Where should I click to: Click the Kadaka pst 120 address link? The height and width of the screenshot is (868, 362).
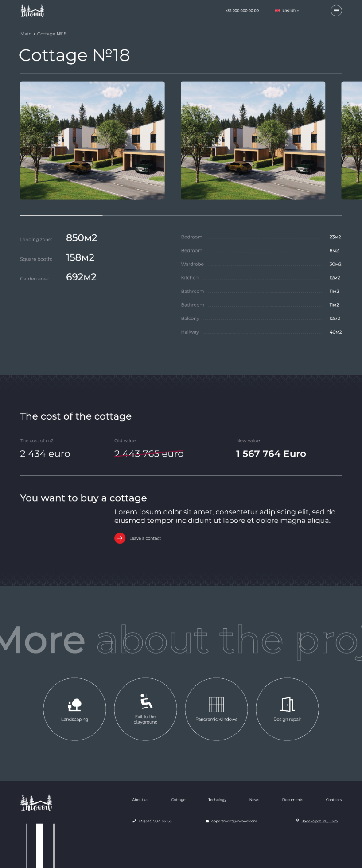point(319,821)
